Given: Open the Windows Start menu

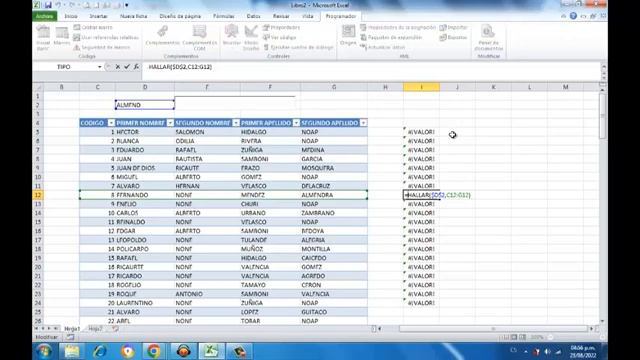Looking at the screenshot, I should 44,351.
